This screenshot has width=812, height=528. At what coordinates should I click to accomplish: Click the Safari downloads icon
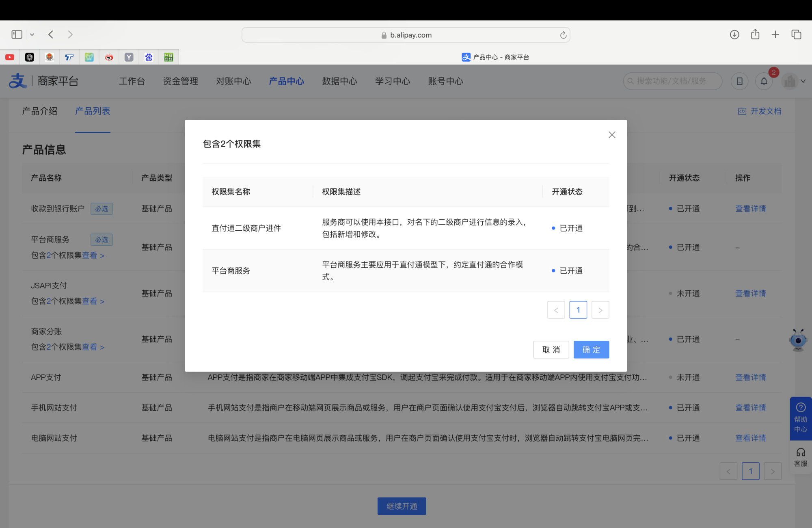point(734,35)
